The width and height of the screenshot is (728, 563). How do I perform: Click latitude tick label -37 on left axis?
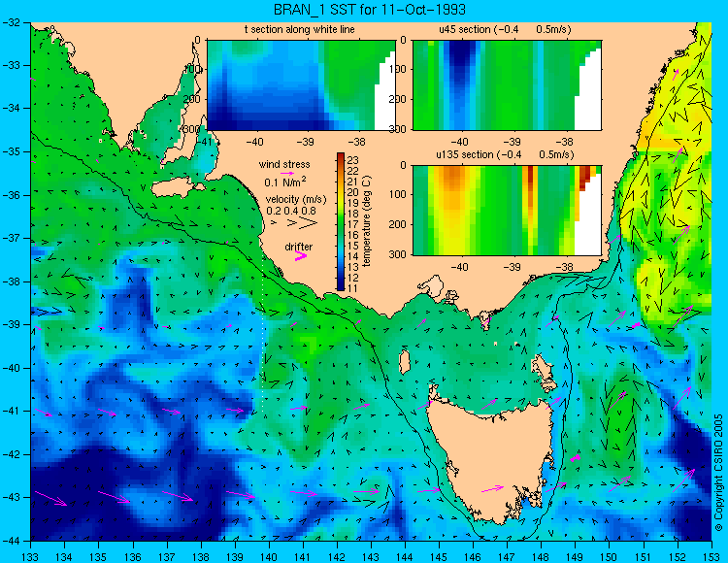click(x=11, y=238)
